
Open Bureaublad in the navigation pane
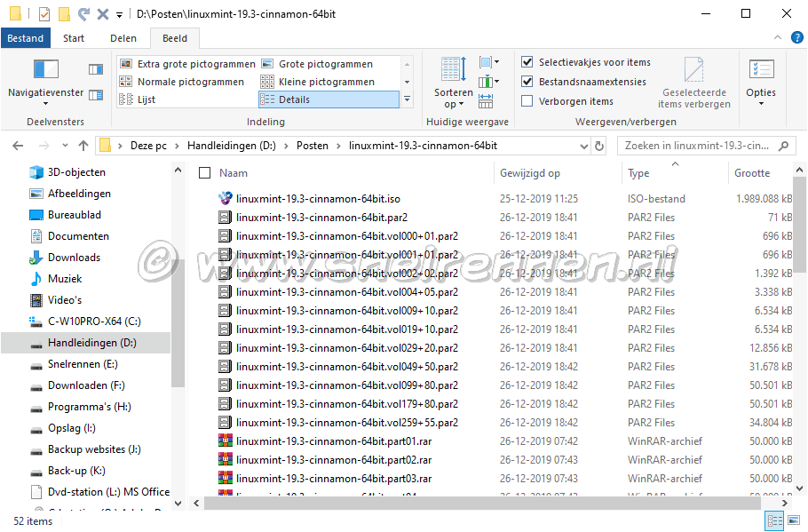tap(75, 215)
